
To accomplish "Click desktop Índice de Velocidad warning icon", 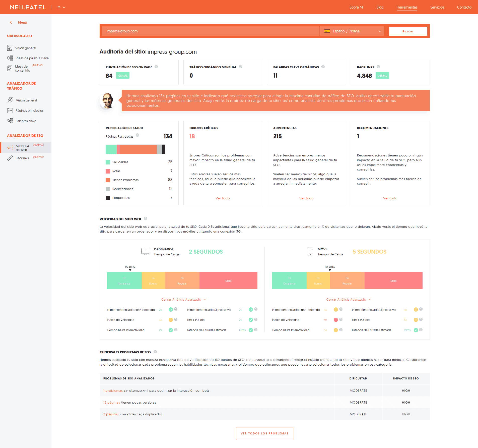I will [171, 320].
